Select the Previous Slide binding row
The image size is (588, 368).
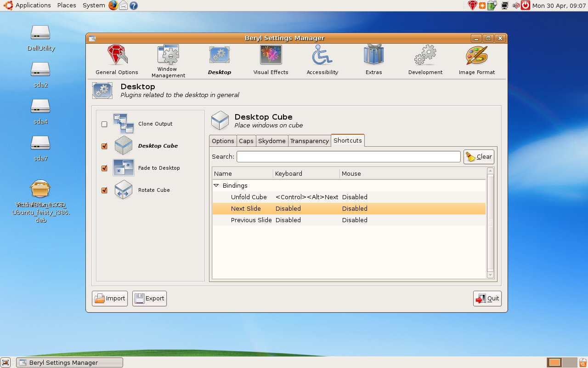tap(349, 220)
